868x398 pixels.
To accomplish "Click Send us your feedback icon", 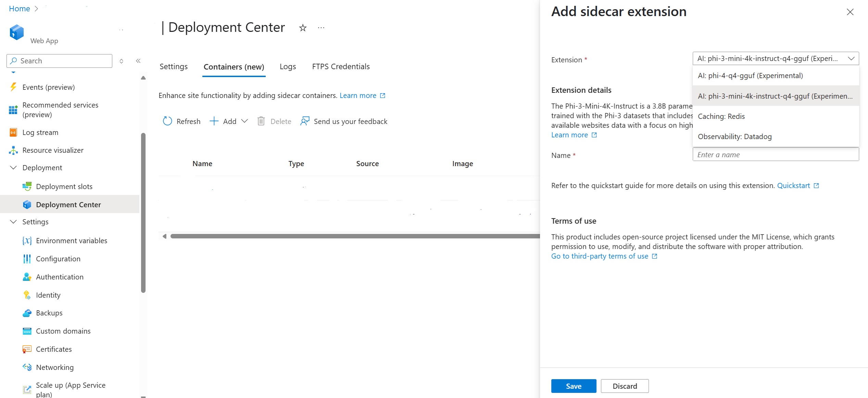I will tap(305, 121).
